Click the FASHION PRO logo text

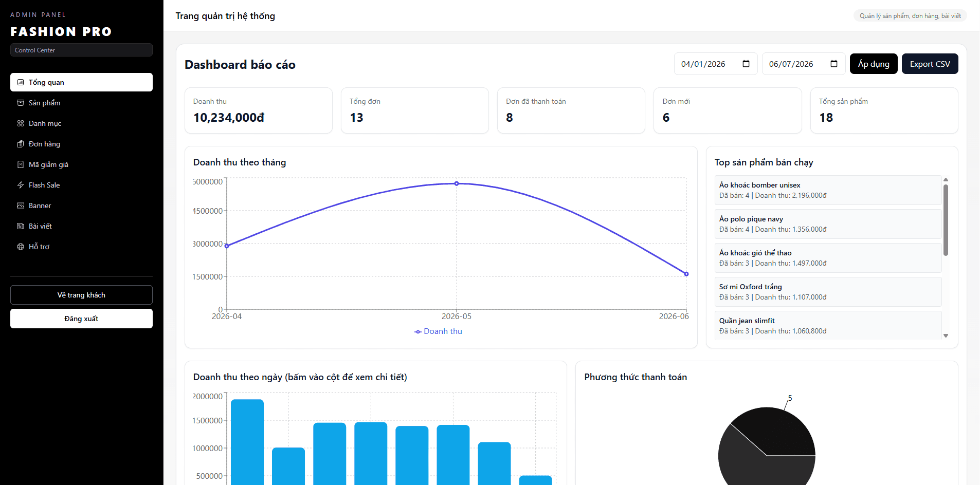61,32
